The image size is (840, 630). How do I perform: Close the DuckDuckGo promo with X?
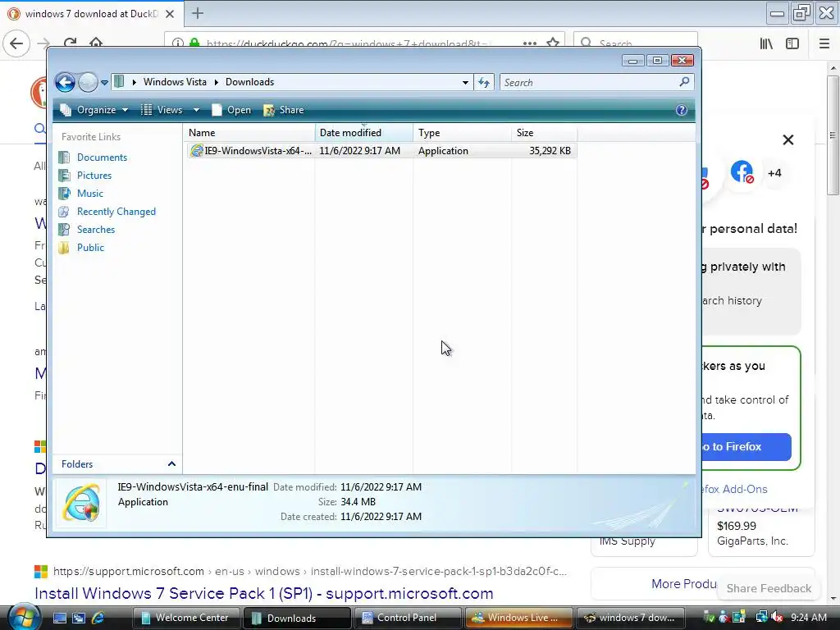(x=788, y=139)
